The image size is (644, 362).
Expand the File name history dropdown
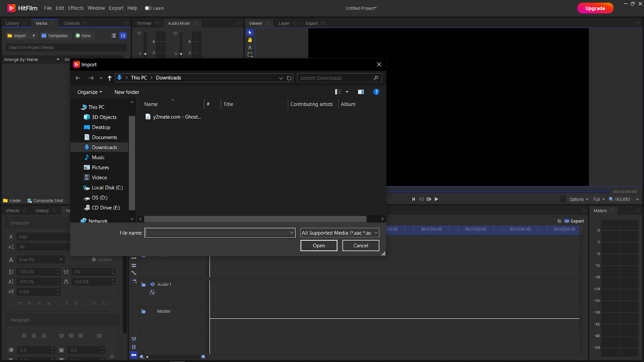(x=292, y=233)
